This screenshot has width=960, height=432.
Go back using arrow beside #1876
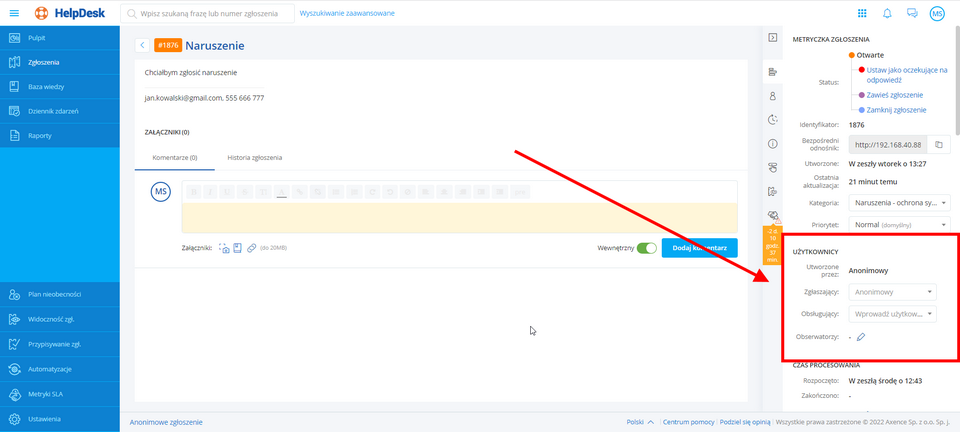point(142,45)
